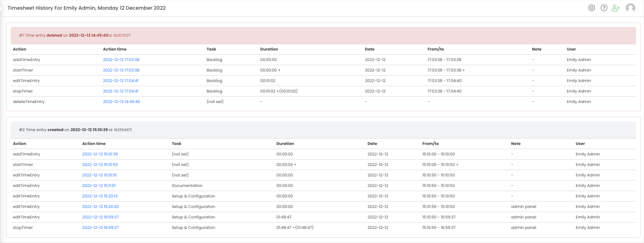Open the settings gear icon
Viewport: 644px width, 243px height.
point(592,8)
